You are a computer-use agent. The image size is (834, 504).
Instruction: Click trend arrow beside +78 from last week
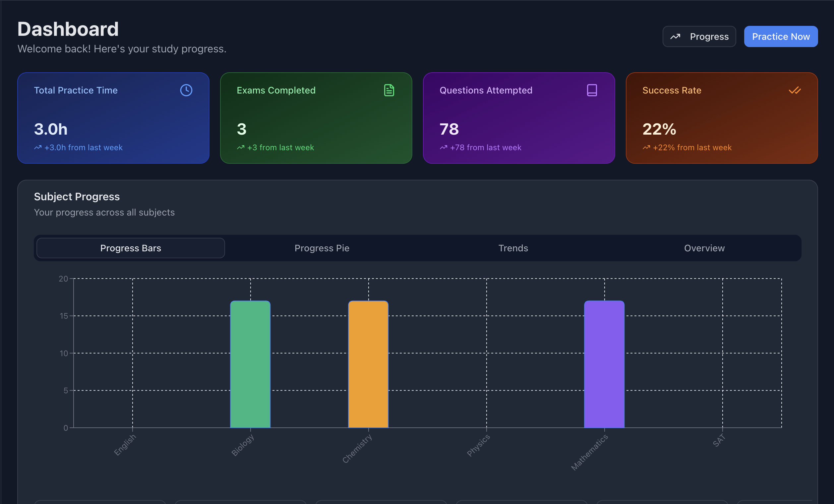tap(444, 148)
